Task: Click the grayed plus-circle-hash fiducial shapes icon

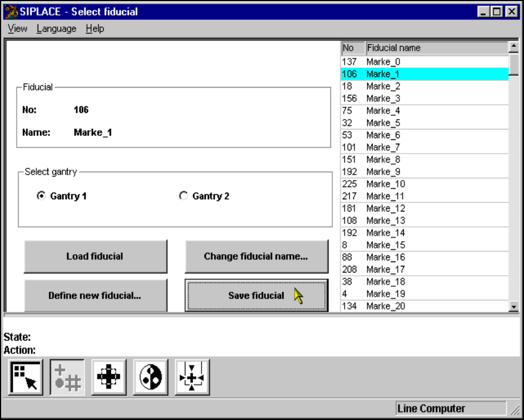Action: pos(67,377)
